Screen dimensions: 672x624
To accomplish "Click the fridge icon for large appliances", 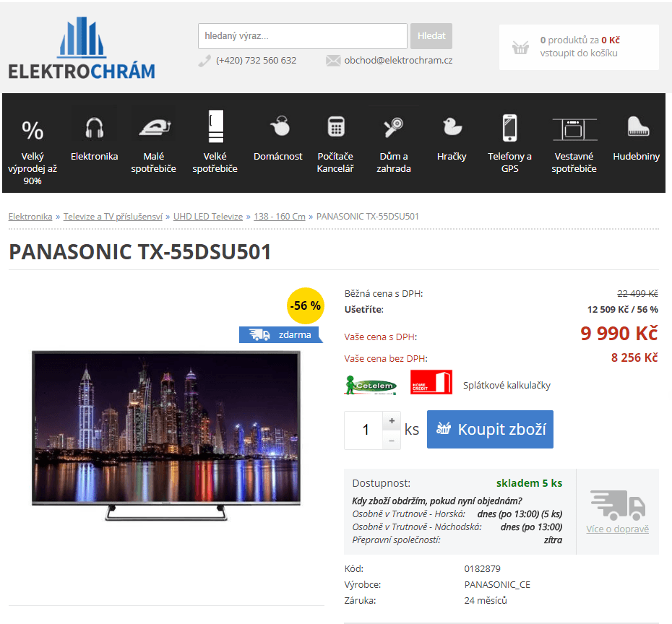I will point(215,126).
